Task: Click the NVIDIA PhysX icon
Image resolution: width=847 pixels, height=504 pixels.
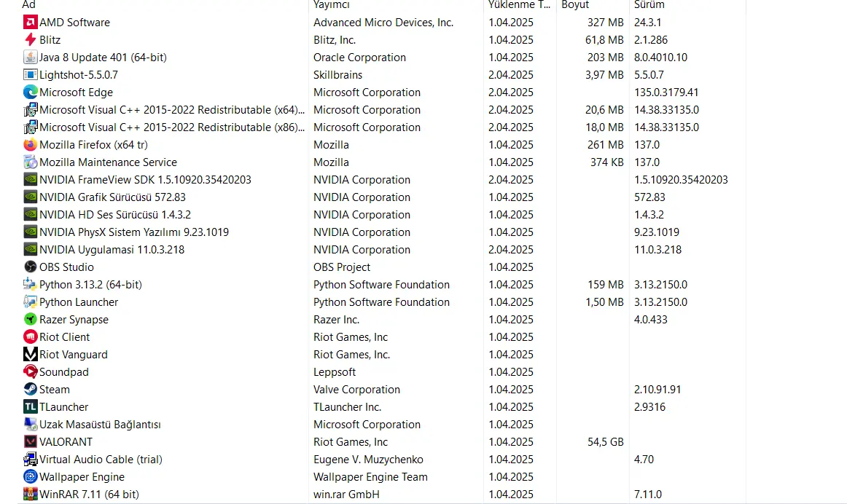Action: point(31,232)
